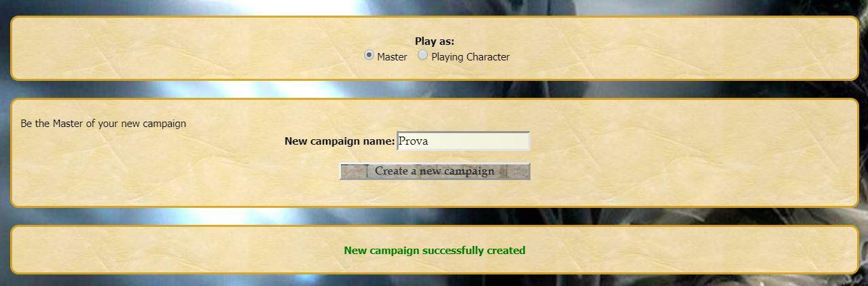Click the green "New campaign successfully created" message
Screen dimensions: 868x286
(x=435, y=251)
